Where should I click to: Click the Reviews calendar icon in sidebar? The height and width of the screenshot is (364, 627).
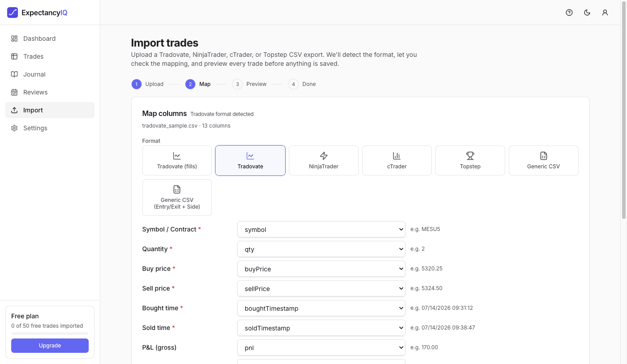(x=14, y=92)
